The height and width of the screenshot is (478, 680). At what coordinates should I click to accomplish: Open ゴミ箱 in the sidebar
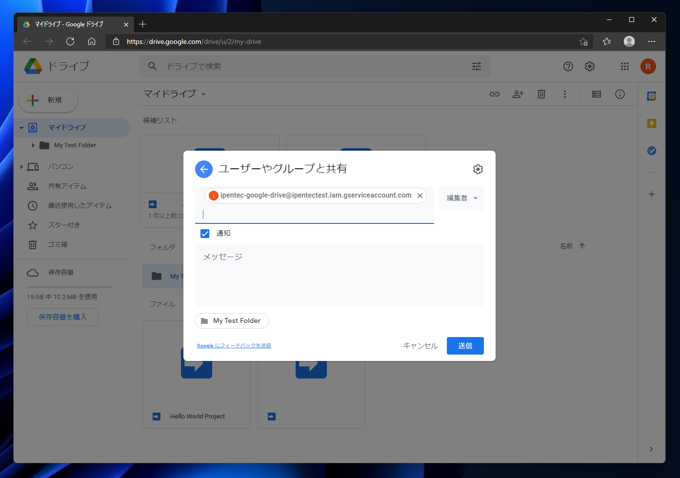pos(57,245)
